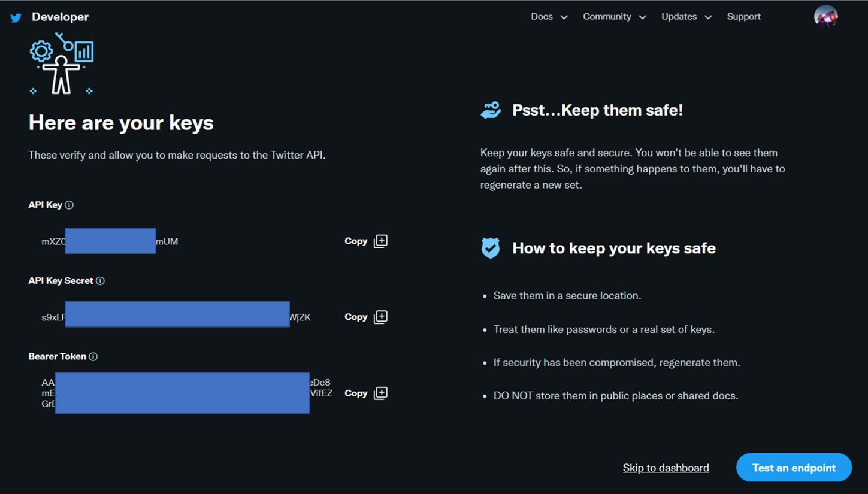
Task: Click the hand holding key icon
Action: (x=491, y=110)
